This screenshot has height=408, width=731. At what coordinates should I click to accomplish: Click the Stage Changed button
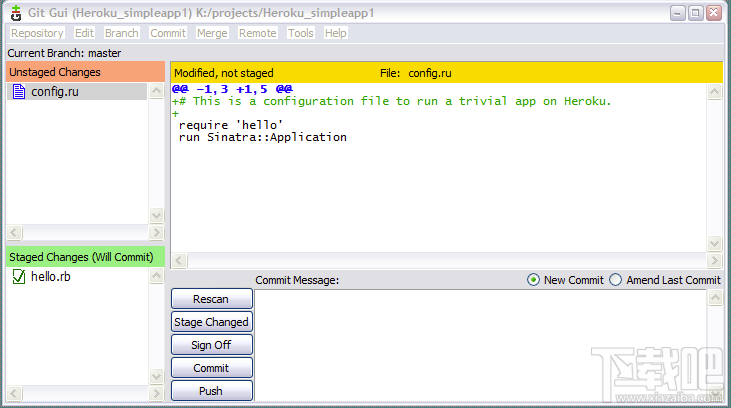tap(212, 322)
